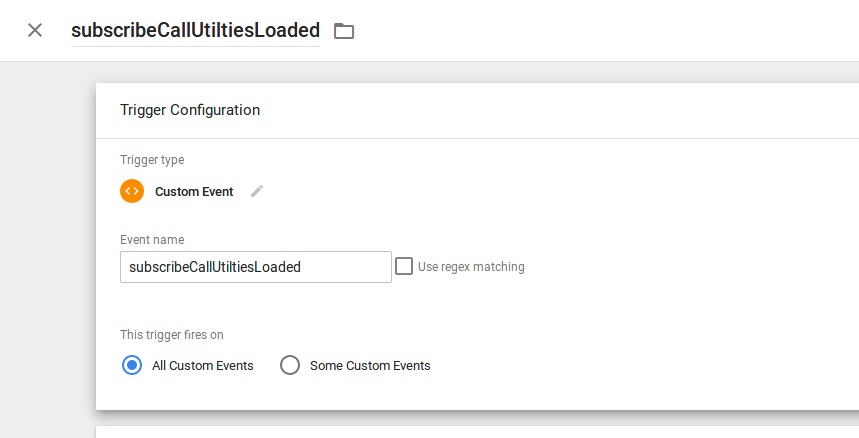Click the pencil icon to edit trigger type
This screenshot has width=859, height=438.
click(x=257, y=191)
